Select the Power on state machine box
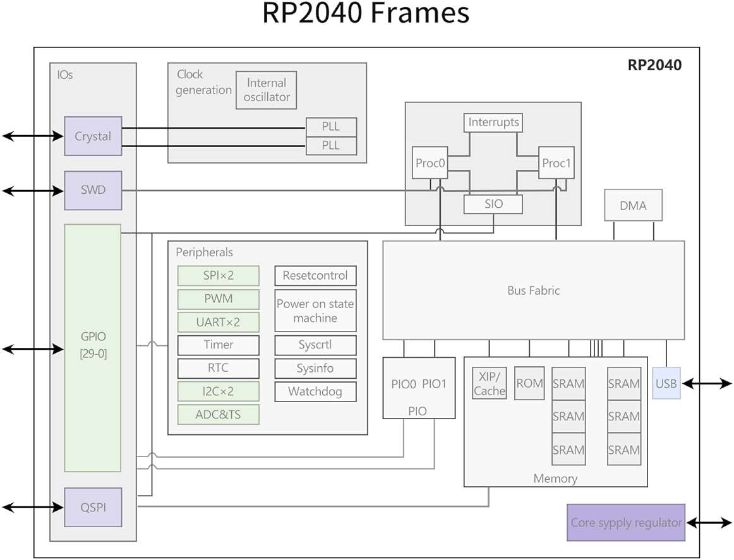 [315, 311]
